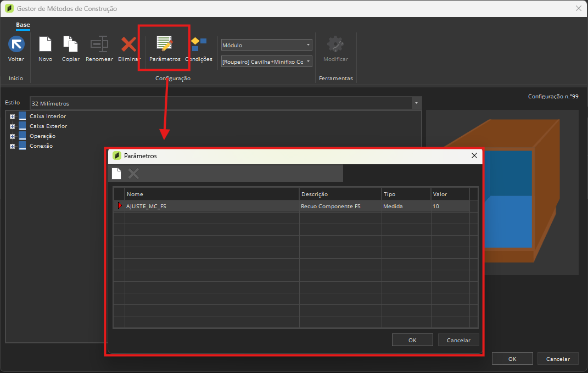Expand the Operação tree node
Viewport: 588px width, 373px height.
13,136
